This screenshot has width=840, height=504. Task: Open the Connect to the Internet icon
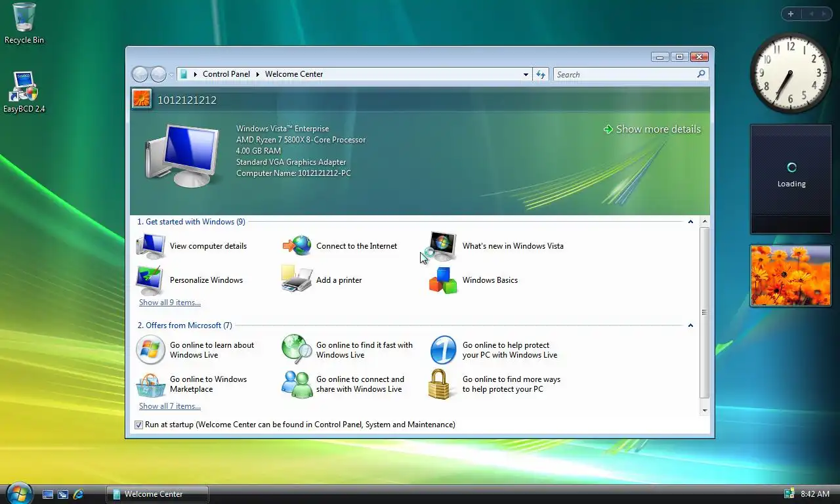(297, 246)
